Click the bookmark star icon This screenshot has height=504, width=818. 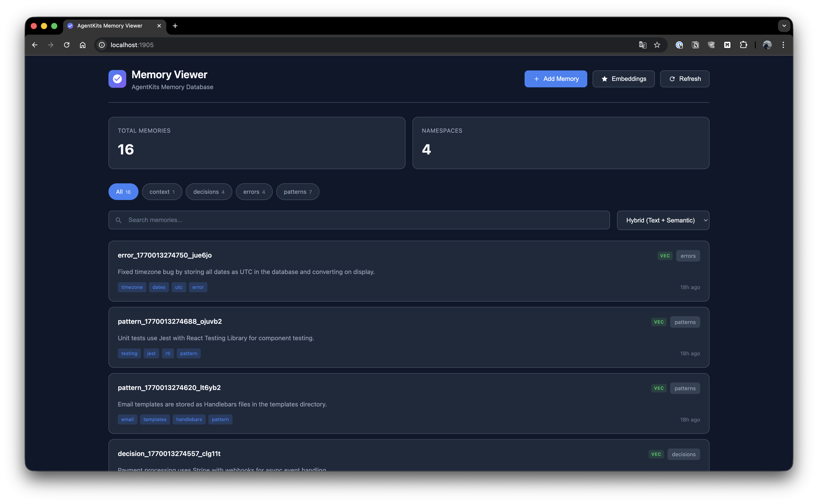click(x=657, y=45)
